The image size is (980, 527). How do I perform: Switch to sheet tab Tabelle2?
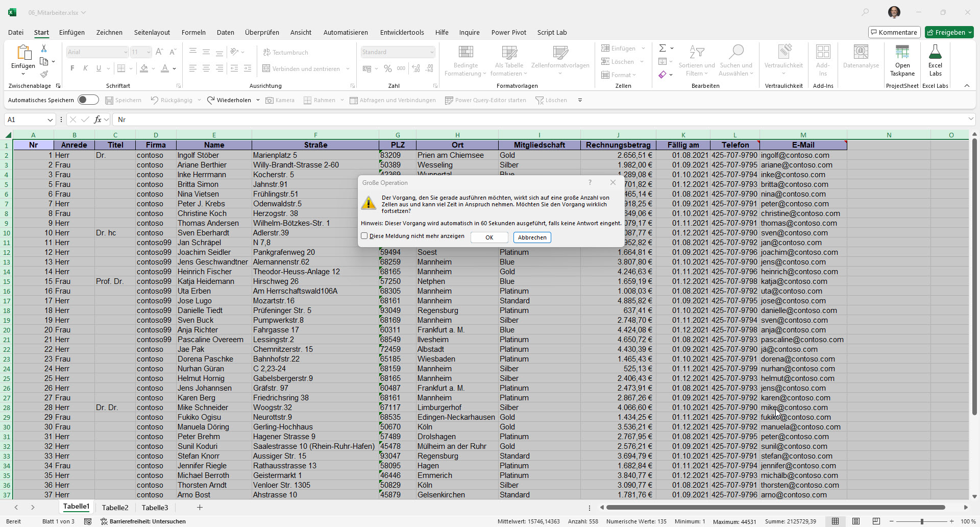coord(115,508)
